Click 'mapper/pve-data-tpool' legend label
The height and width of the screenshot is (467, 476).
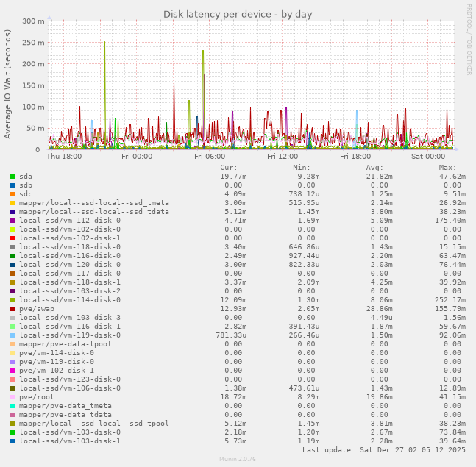pos(65,343)
